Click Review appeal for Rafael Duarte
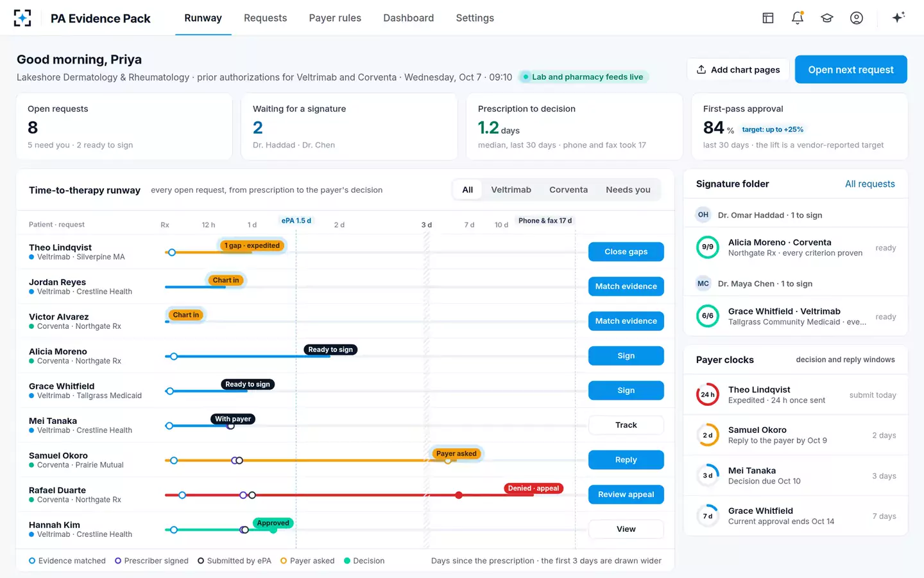 pyautogui.click(x=626, y=495)
